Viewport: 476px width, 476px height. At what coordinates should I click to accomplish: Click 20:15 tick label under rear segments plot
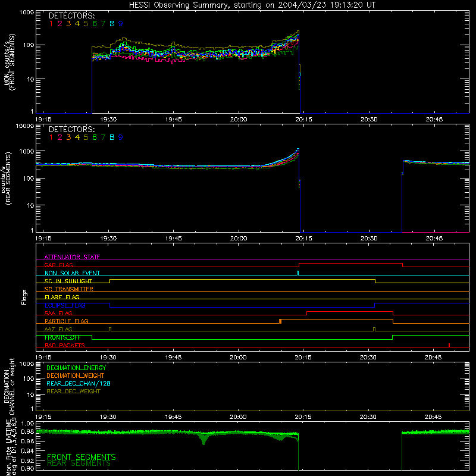(303, 239)
